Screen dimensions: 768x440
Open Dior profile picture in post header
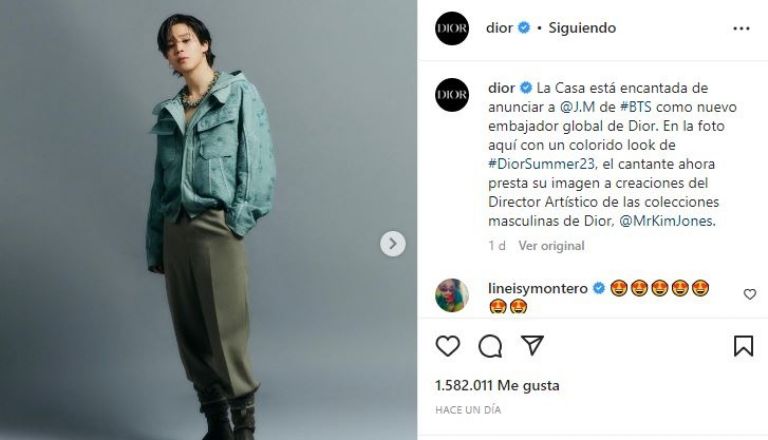452,28
